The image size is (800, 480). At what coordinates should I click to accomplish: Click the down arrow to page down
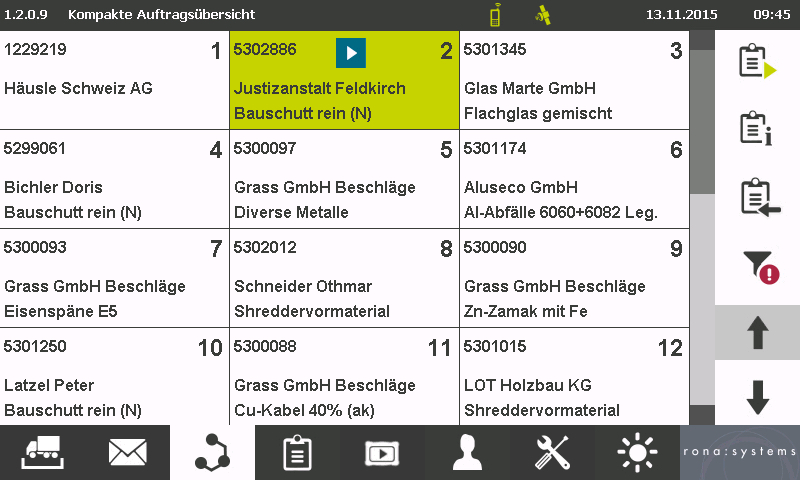coord(758,397)
